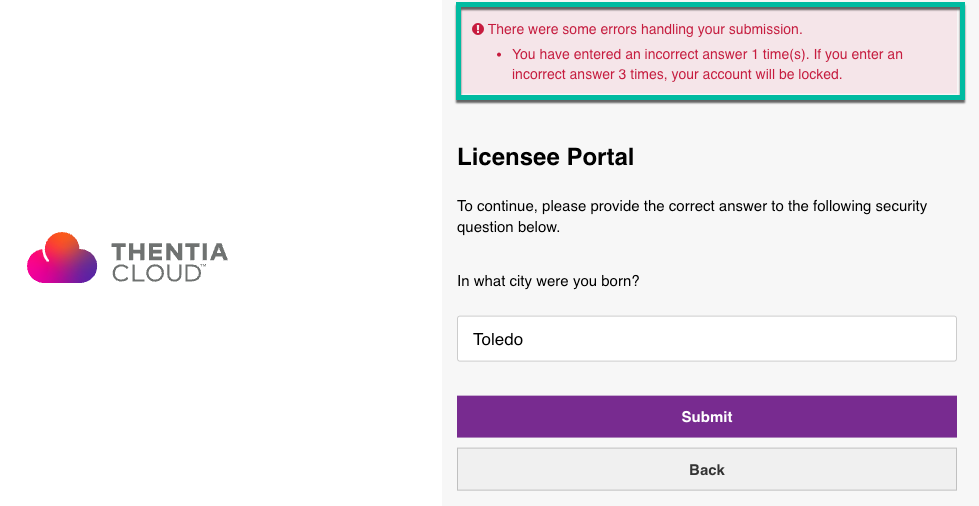
Task: Select the THENTIA word in the logo
Action: tap(169, 252)
